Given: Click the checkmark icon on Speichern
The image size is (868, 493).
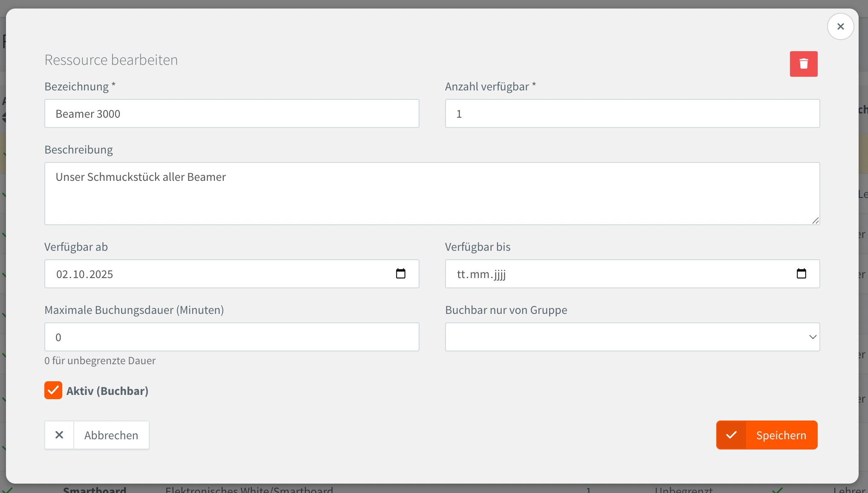Looking at the screenshot, I should tap(732, 435).
